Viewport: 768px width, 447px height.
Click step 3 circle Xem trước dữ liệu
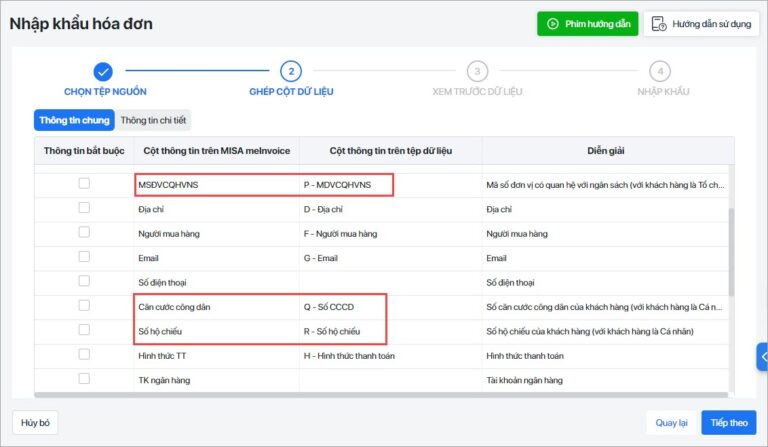click(477, 71)
